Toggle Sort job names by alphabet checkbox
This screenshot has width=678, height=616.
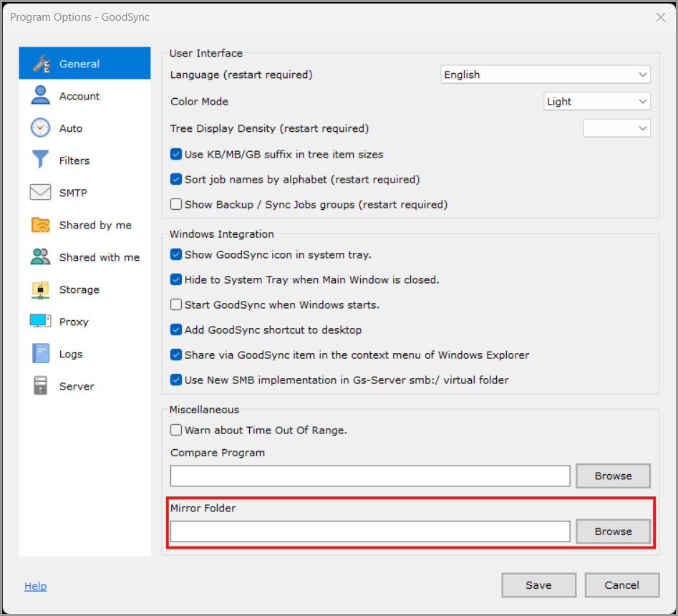pos(176,179)
